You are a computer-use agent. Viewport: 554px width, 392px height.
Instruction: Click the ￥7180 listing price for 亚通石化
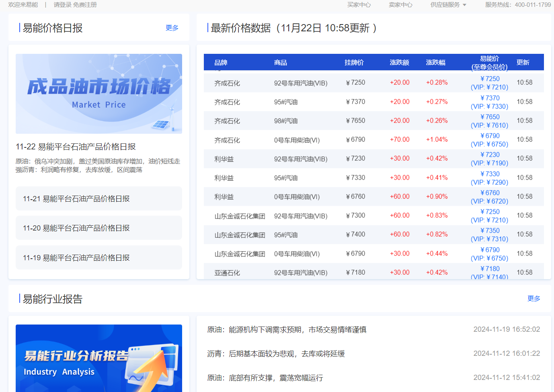click(355, 272)
